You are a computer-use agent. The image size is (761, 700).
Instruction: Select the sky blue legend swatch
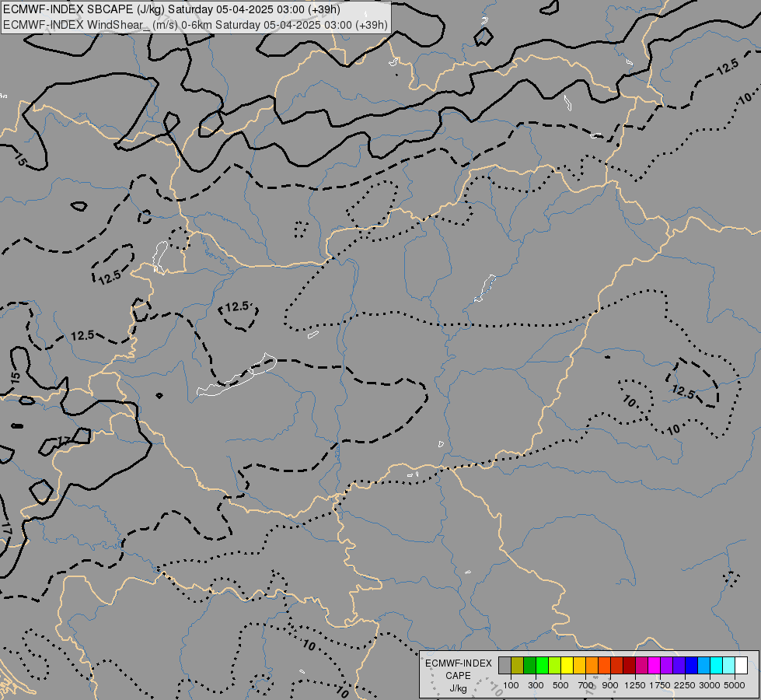coord(703,666)
